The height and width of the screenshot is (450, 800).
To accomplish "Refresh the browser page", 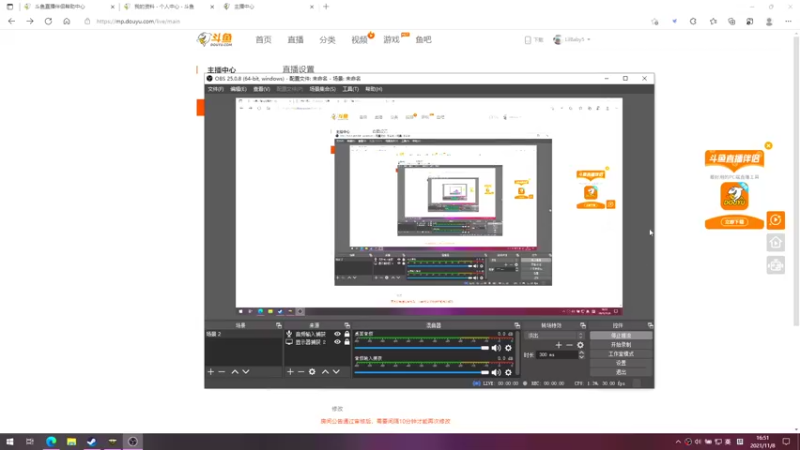I will pyautogui.click(x=48, y=21).
